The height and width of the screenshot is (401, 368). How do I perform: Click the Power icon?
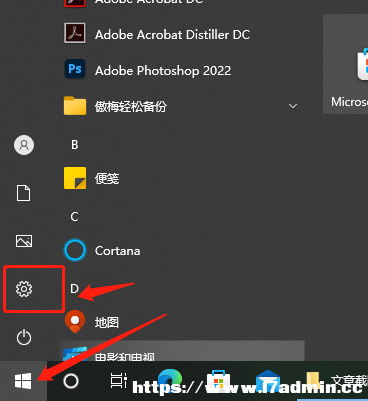tap(24, 337)
